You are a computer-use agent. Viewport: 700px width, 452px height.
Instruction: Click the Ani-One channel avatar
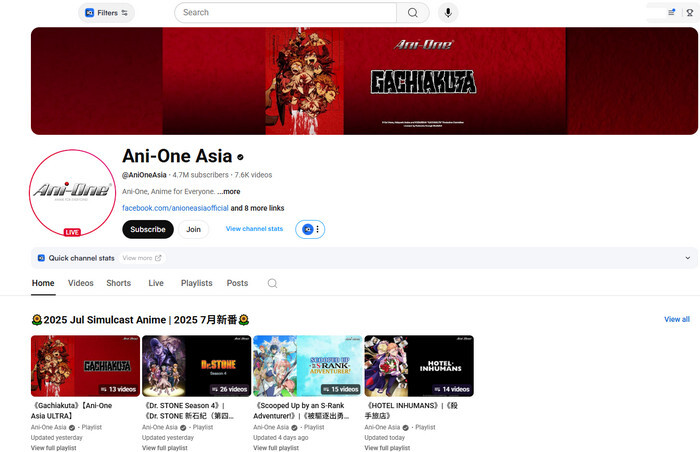click(x=72, y=193)
